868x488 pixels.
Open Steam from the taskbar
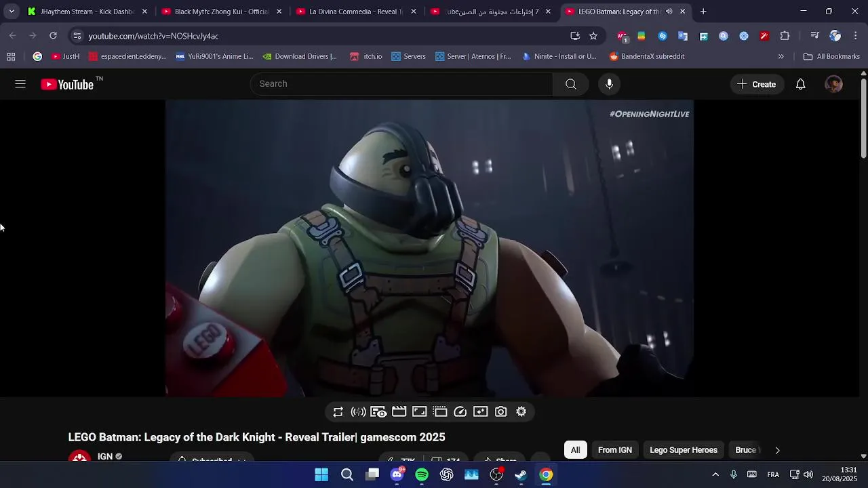coord(521,474)
